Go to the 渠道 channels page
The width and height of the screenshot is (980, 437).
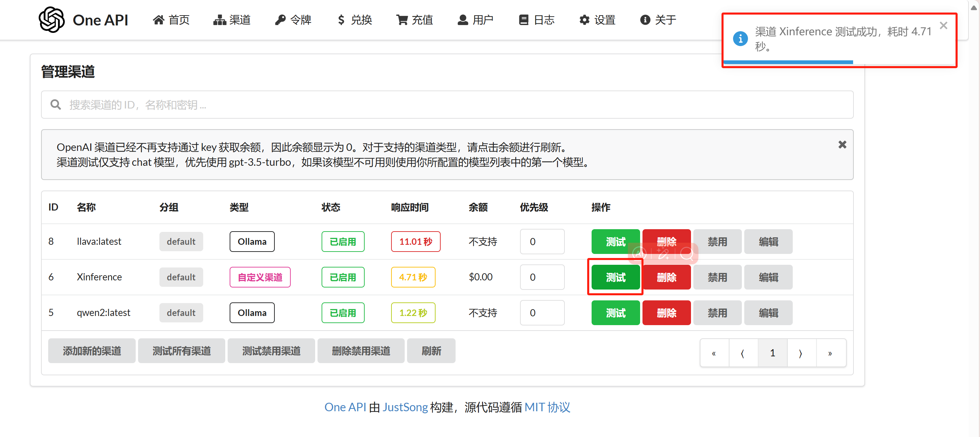pyautogui.click(x=232, y=20)
